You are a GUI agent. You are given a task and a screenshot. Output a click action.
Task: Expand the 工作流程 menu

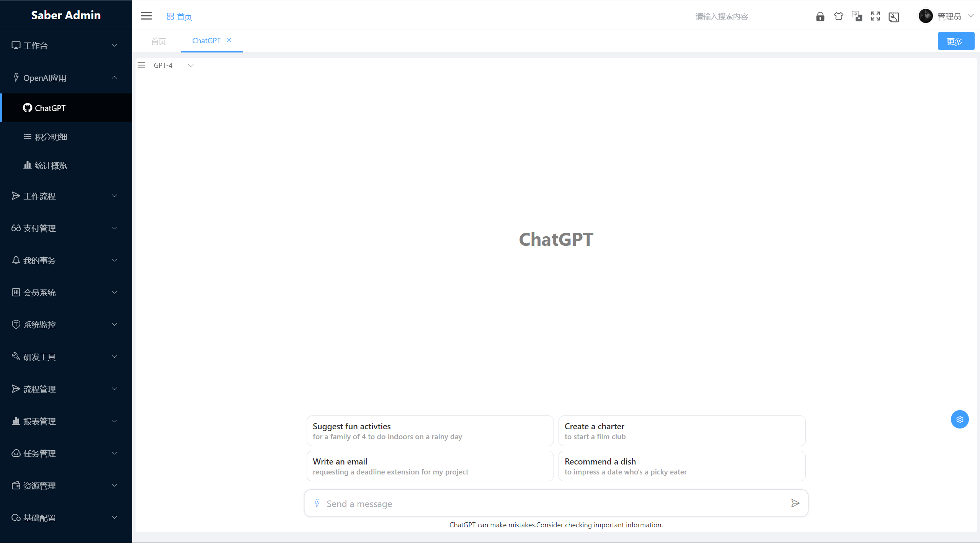[66, 196]
